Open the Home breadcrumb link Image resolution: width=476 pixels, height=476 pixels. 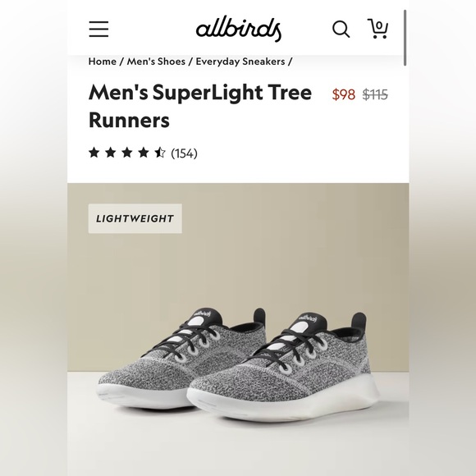pos(103,62)
